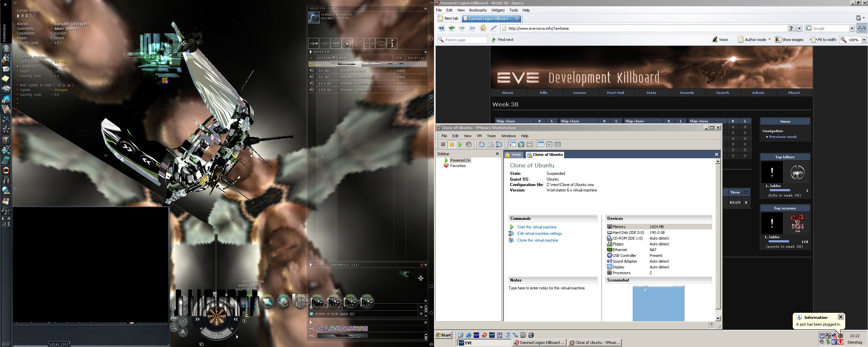Click Opera's Reload page icon
The width and height of the screenshot is (868, 347).
pos(483,28)
